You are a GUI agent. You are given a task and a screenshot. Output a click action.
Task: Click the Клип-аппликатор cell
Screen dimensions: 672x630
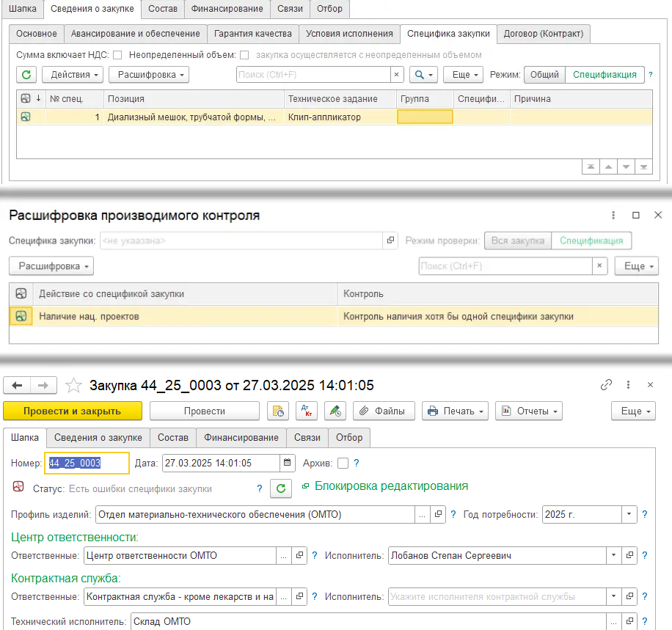point(340,117)
